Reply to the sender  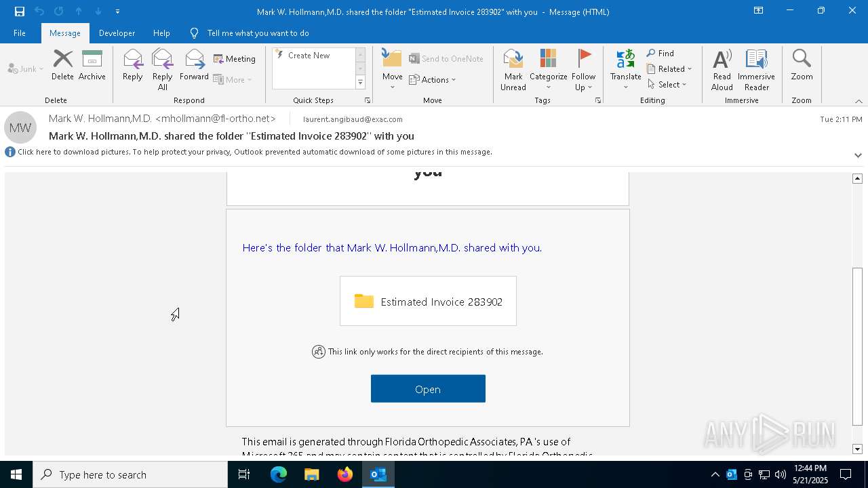pos(133,66)
